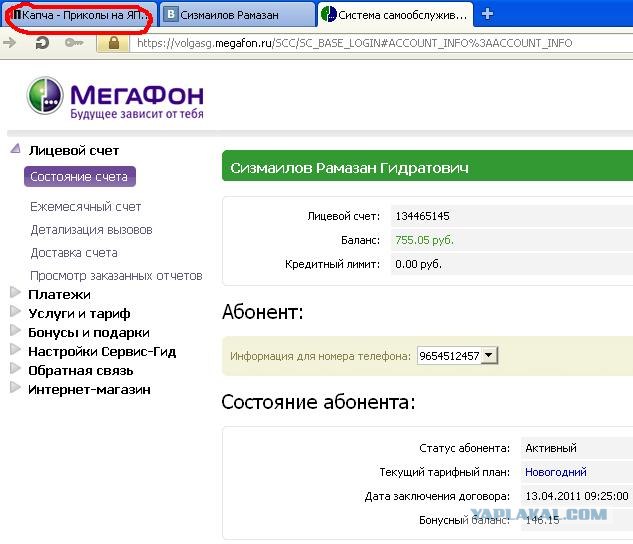Switch to the Сизмаилов Рамазан tab
The height and width of the screenshot is (544, 633).
pos(237,15)
